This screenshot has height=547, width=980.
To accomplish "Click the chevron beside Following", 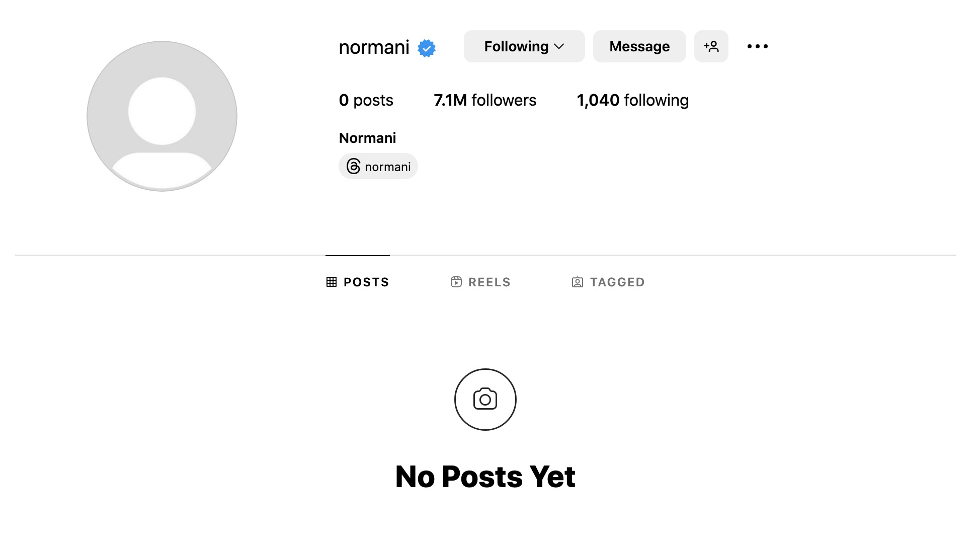I will 559,46.
